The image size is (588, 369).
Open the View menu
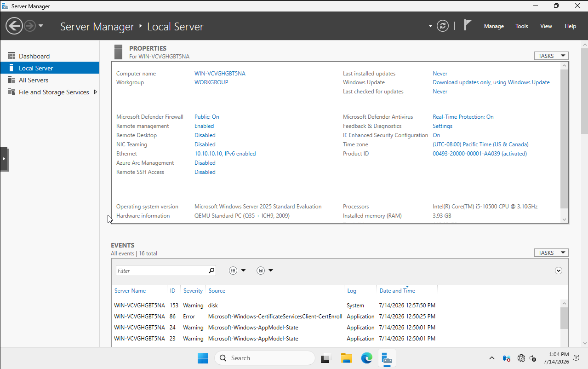pyautogui.click(x=546, y=26)
